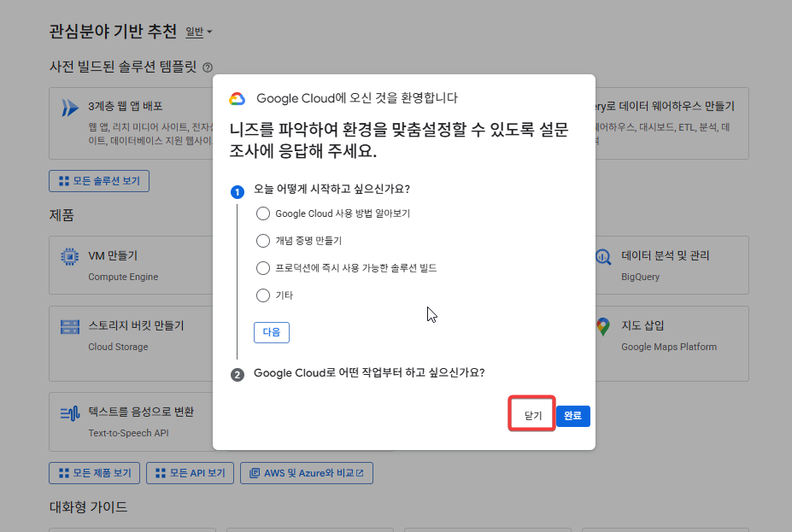Select the 개념 증명 만들기 radio button
Viewport: 792px width, 532px height.
pos(263,241)
